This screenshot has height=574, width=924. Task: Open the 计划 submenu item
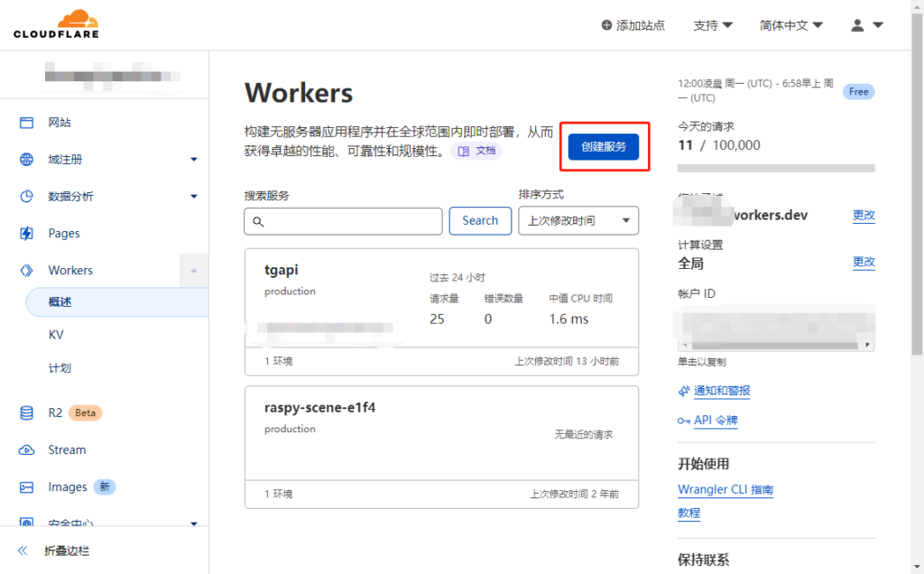[60, 368]
